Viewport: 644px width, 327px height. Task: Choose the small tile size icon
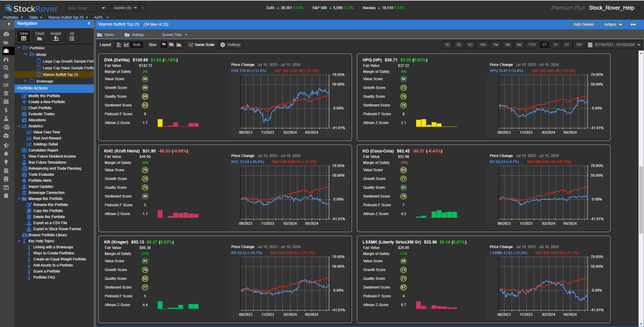tap(164, 45)
